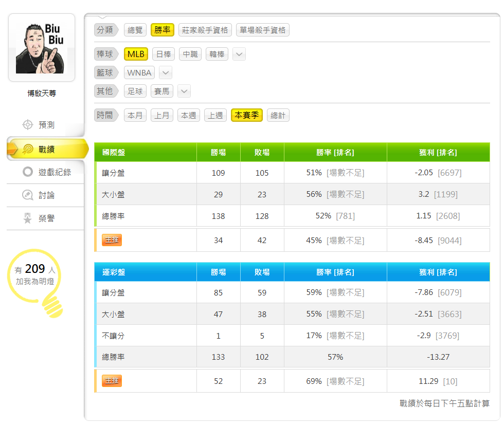Click the lightbulb follower badge
The height and width of the screenshot is (425, 504).
click(35, 283)
